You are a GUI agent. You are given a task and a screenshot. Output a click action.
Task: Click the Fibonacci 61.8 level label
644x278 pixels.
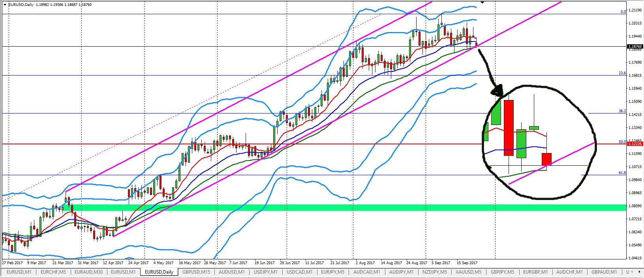coord(622,173)
